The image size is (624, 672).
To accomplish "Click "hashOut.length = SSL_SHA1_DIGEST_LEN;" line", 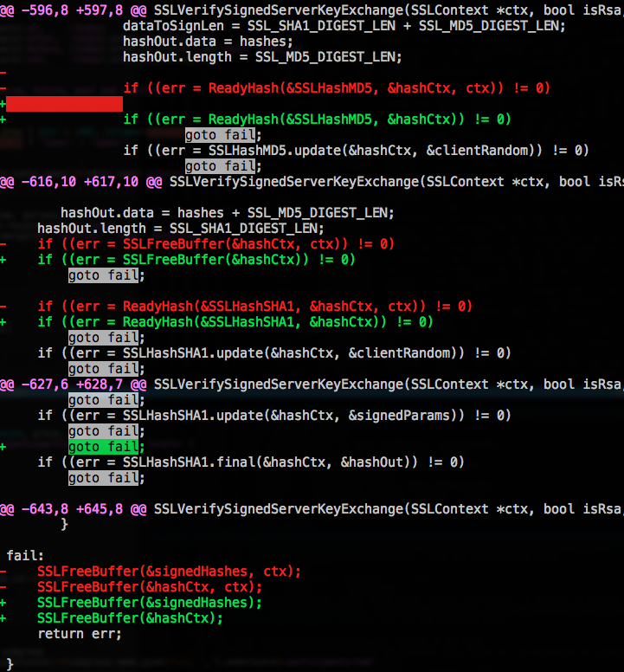I will [x=180, y=228].
